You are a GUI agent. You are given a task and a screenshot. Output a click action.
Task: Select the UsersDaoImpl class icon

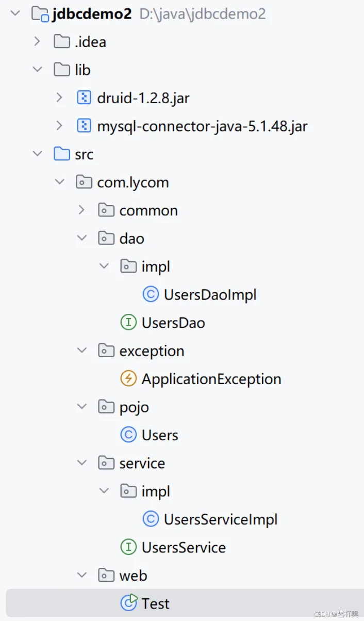(150, 294)
